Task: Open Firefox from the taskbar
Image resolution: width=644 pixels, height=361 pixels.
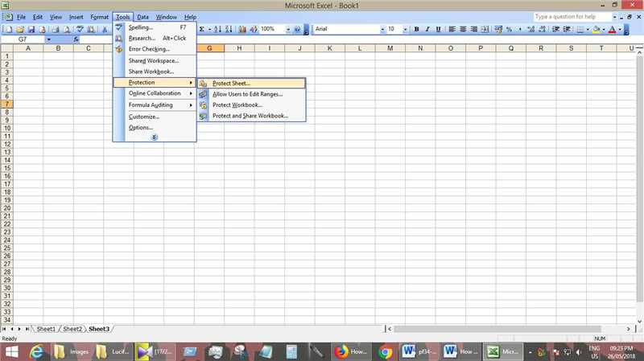Action: pos(350,352)
